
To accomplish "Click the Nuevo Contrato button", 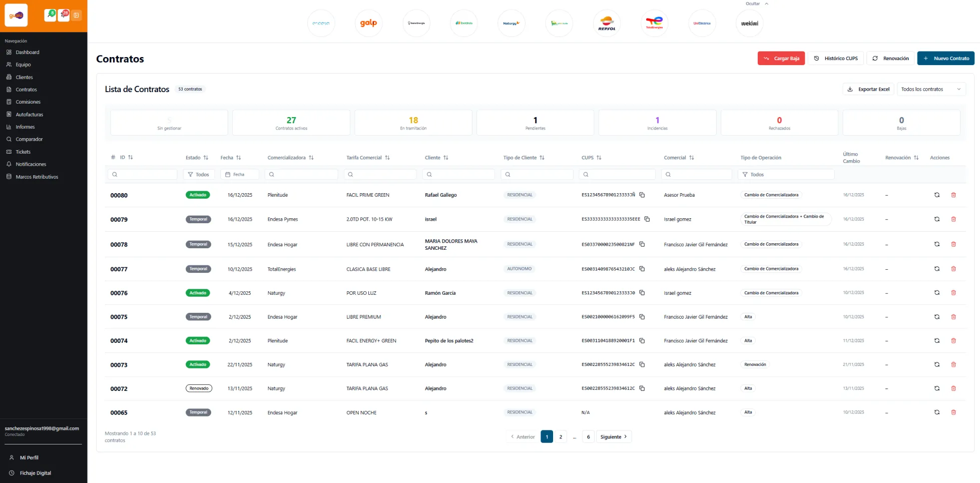I will point(945,59).
